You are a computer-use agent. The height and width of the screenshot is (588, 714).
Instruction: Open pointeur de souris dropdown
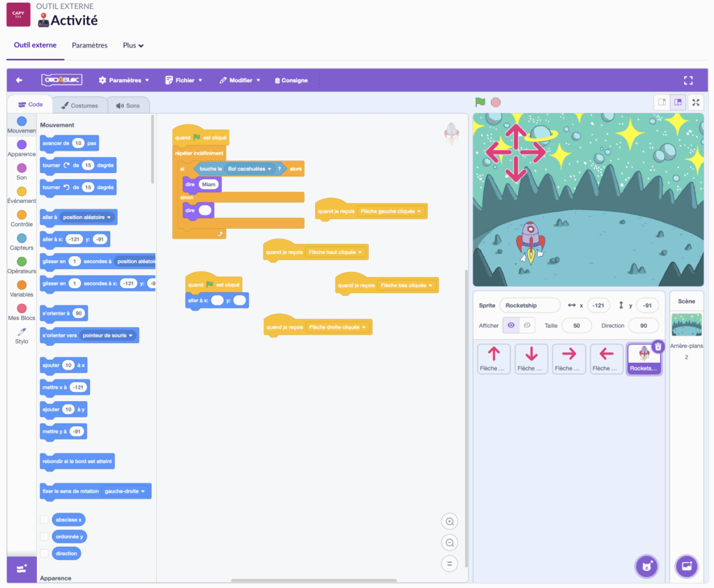click(x=107, y=336)
